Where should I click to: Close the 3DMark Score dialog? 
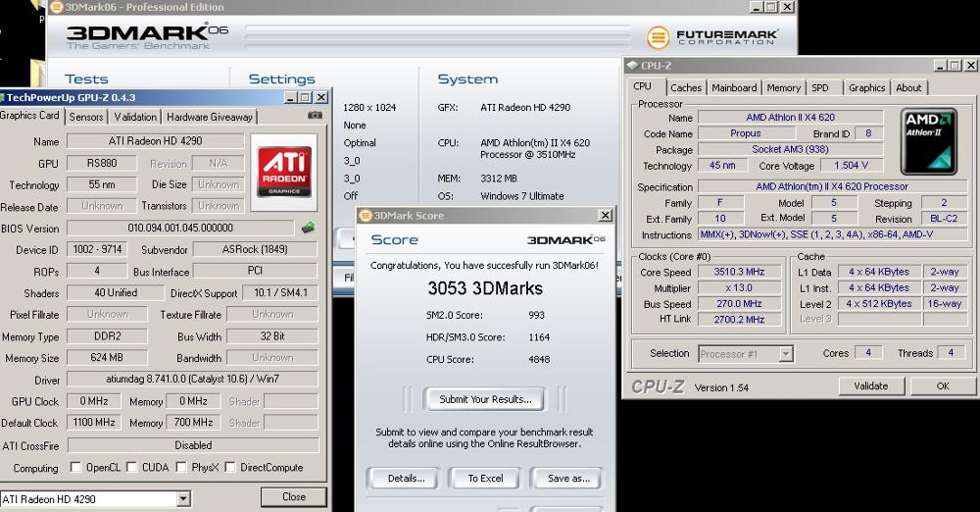(x=605, y=216)
